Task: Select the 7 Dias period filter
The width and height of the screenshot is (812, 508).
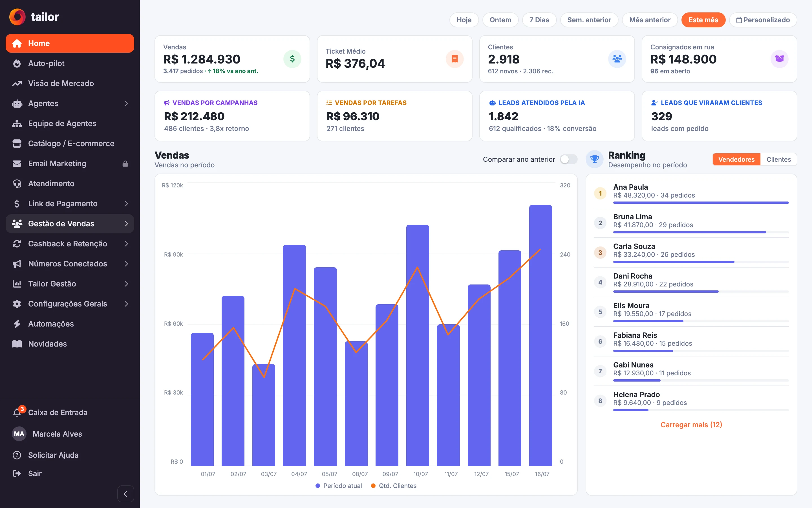Action: click(539, 20)
